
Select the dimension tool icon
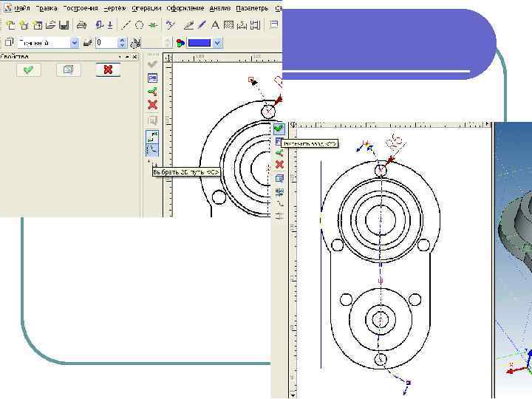[242, 25]
